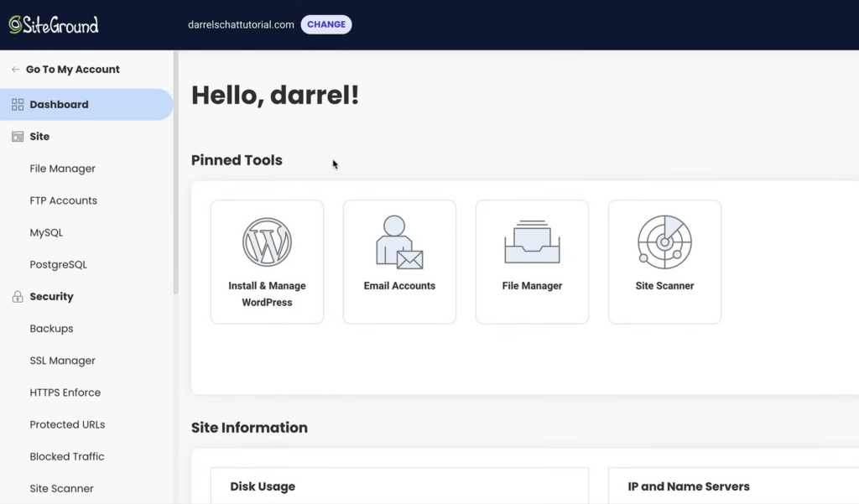This screenshot has width=859, height=504.
Task: Click the Security padlock icon
Action: pyautogui.click(x=18, y=296)
